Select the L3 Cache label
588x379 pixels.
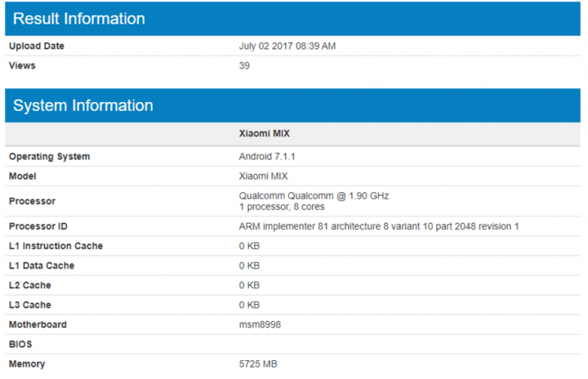(x=30, y=305)
